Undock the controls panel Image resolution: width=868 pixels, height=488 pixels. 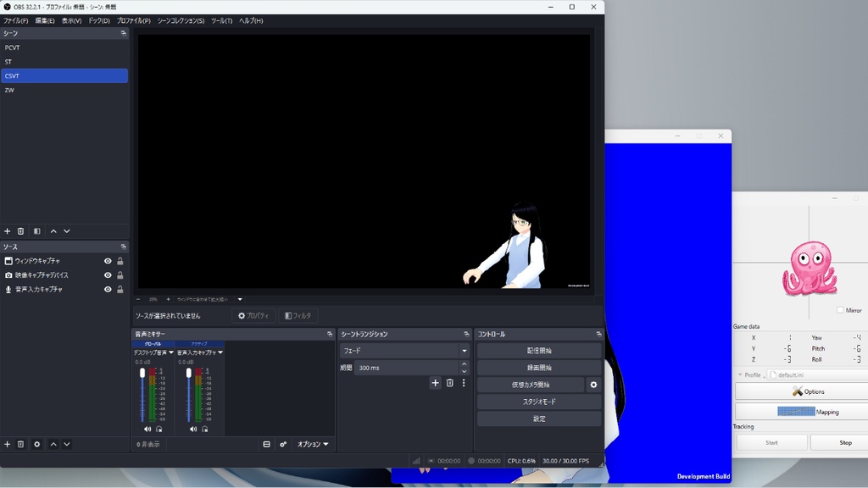598,334
